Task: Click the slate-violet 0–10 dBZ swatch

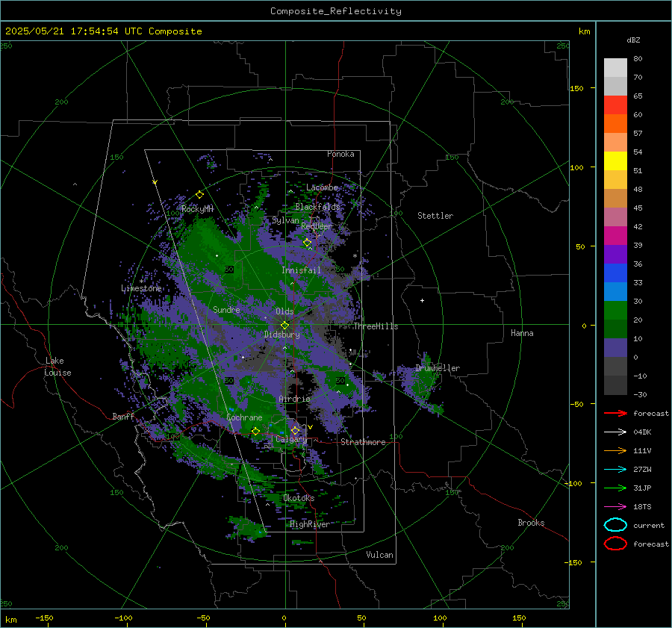Action: pos(615,348)
